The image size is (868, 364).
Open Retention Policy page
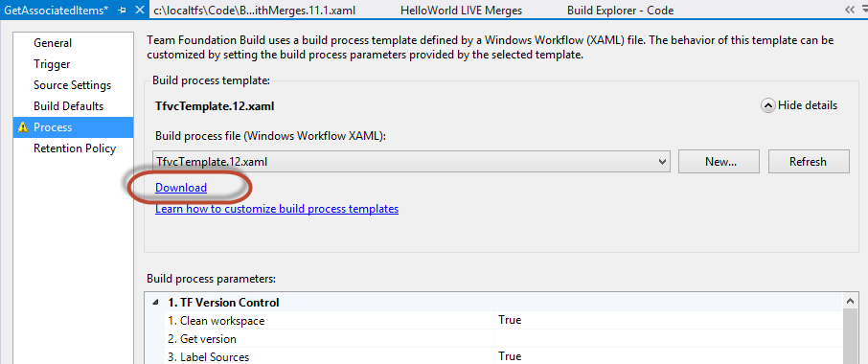[75, 148]
